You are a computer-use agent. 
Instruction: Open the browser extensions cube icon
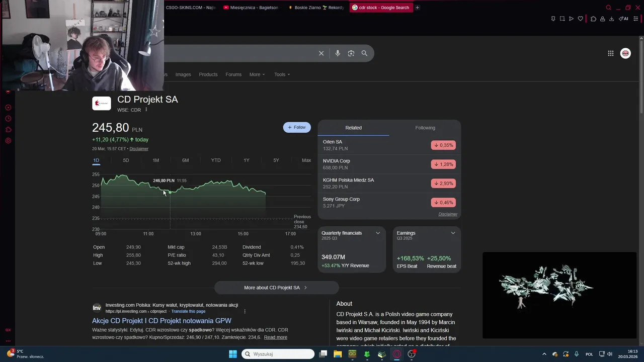pos(593,19)
